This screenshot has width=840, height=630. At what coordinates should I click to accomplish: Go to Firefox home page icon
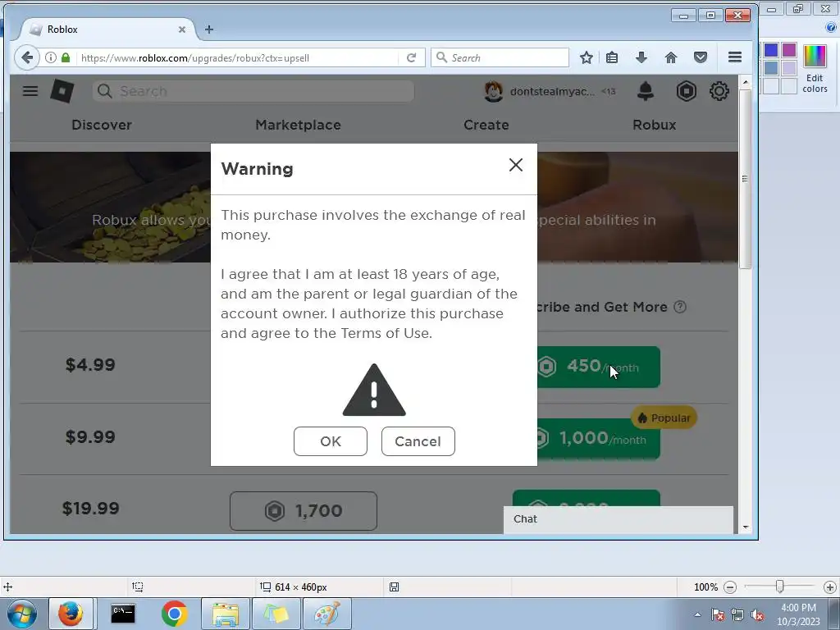(x=671, y=57)
